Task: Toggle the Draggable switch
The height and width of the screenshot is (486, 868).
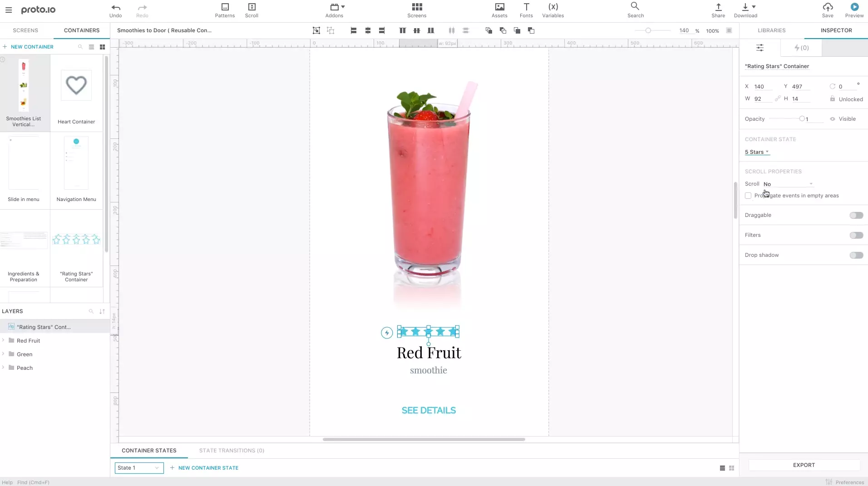Action: click(856, 215)
